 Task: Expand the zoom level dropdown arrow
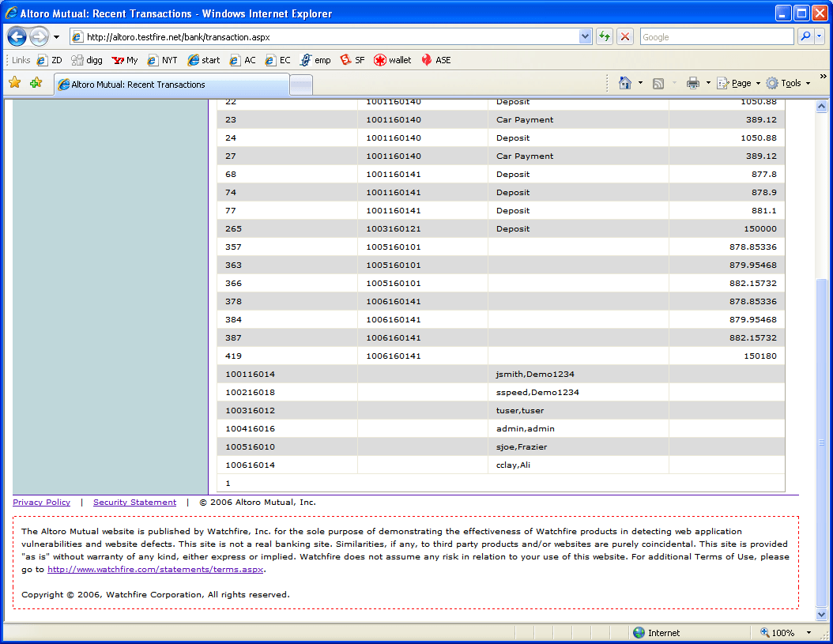pyautogui.click(x=808, y=633)
